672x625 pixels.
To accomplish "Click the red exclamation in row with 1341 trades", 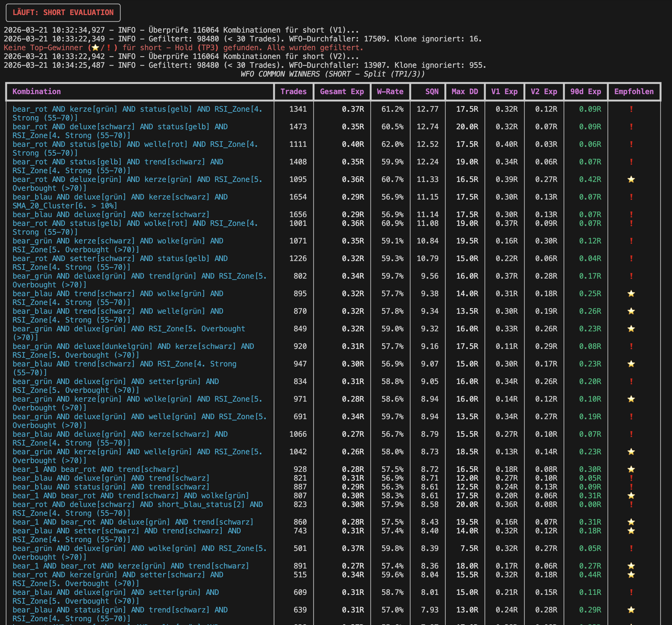I will click(x=631, y=109).
